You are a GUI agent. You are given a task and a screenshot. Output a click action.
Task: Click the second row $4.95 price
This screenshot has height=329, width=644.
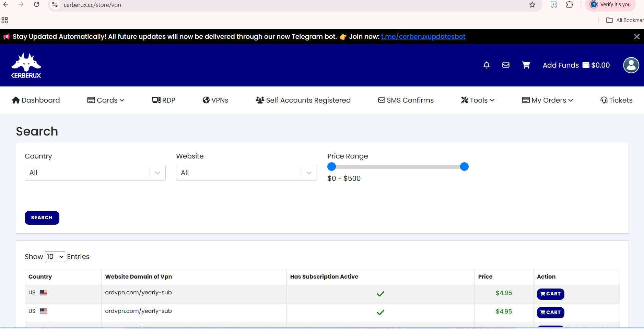[504, 312]
